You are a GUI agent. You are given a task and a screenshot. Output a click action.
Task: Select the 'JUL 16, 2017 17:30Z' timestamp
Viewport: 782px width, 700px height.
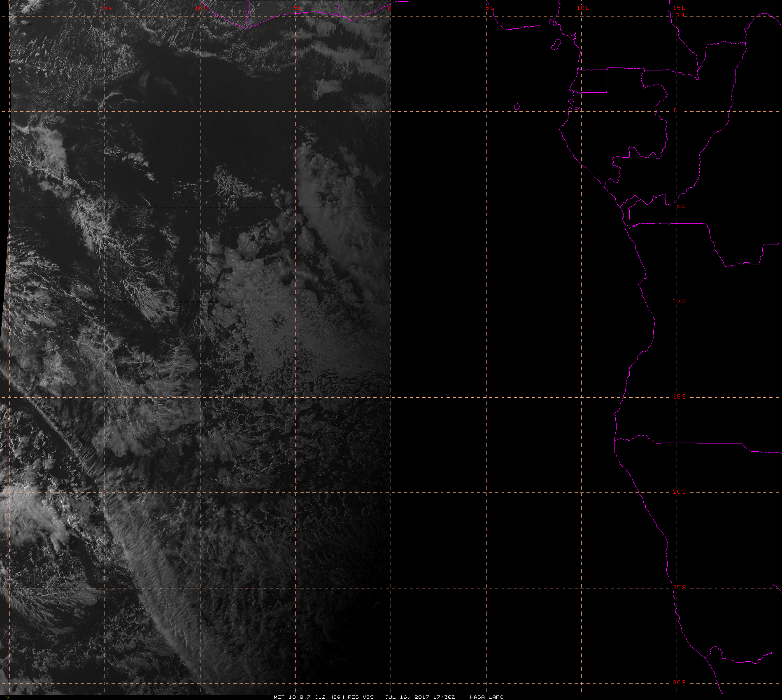point(420,697)
